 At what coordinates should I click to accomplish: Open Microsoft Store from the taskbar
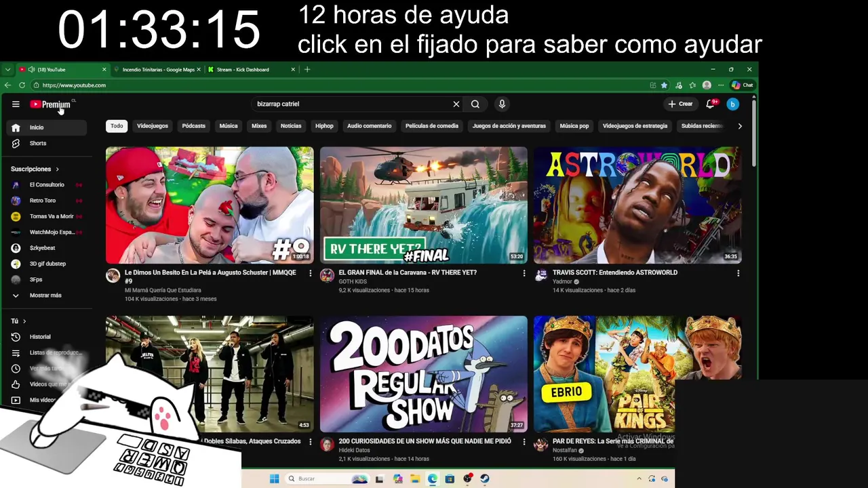[x=450, y=479]
